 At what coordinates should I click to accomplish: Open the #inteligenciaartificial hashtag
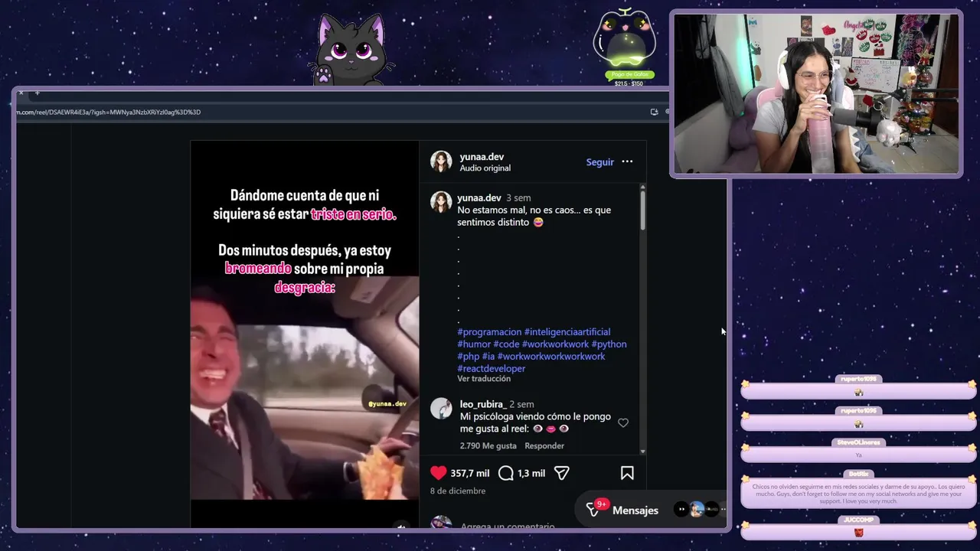click(567, 331)
